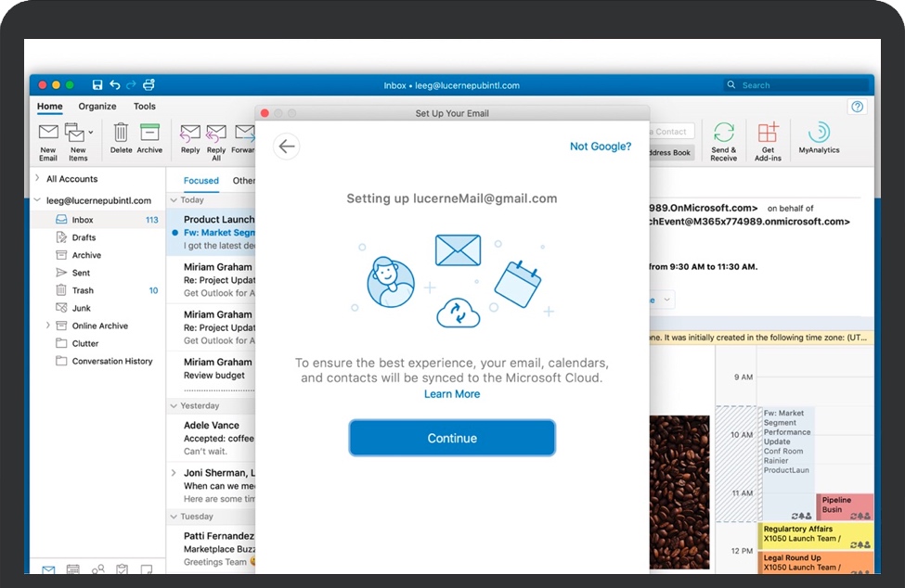Delete the selected message
905x588 pixels.
(121, 138)
